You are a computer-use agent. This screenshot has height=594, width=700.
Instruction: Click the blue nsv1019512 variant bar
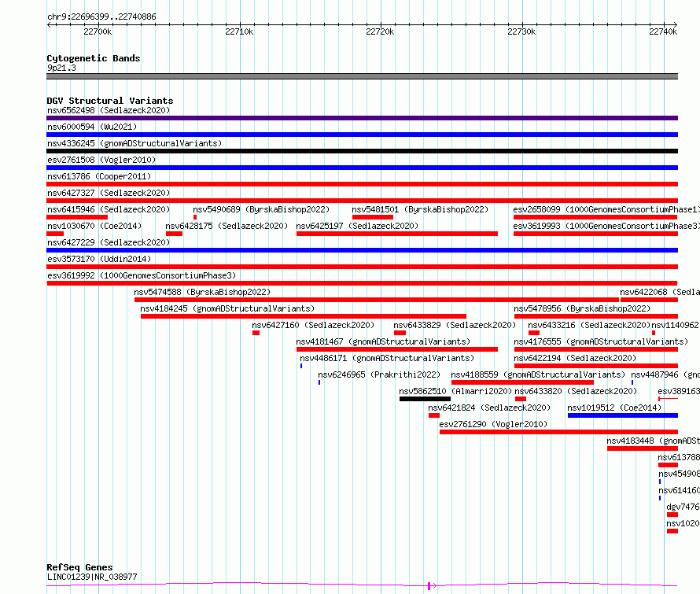pos(623,415)
